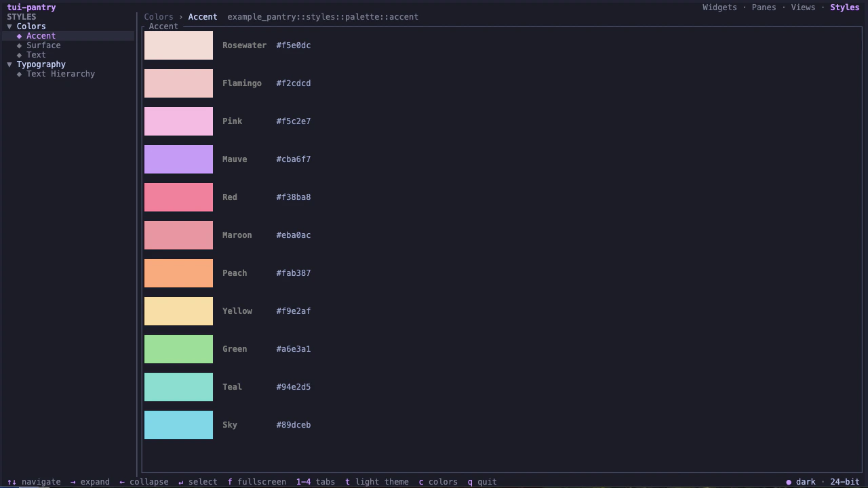868x488 pixels.
Task: Click the hex value #f9e2af
Action: [294, 311]
